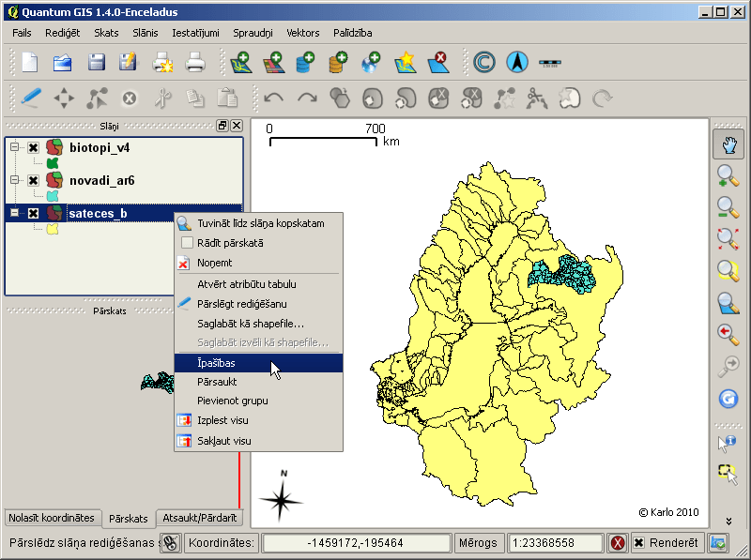Viewport: 751px width, 560px height.
Task: Toggle Rādīt pārskatā checkbox in menu
Action: coord(187,243)
